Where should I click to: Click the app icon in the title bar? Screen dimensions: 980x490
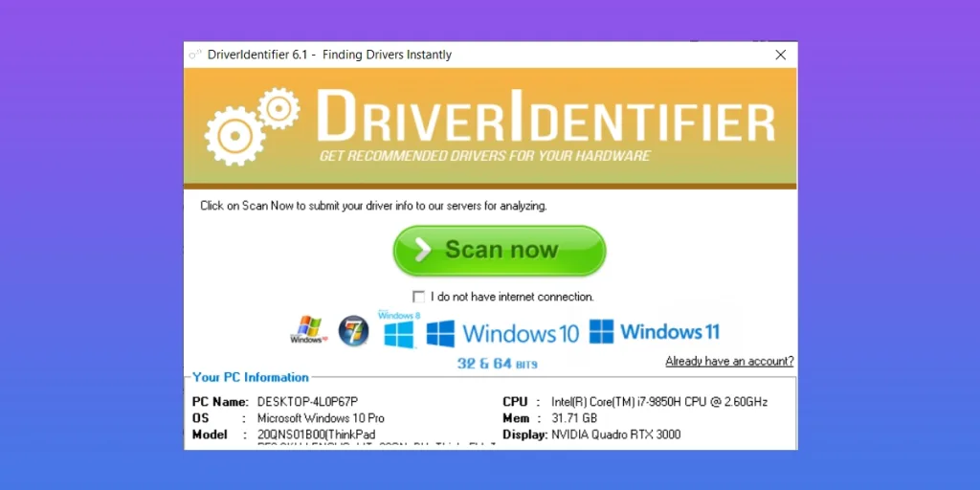[x=195, y=55]
